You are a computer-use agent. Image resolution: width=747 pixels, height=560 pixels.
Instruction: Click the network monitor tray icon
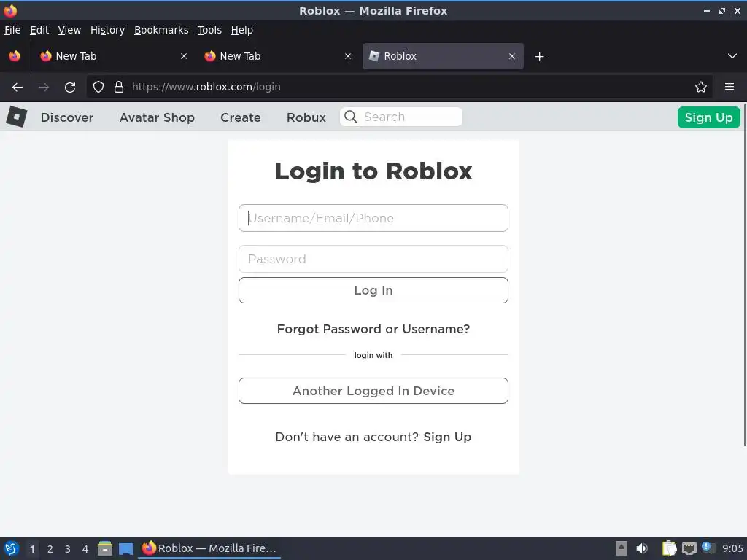pos(689,548)
